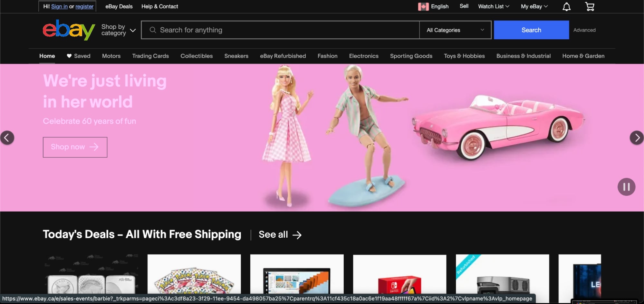Viewport: 644px width, 304px height.
Task: Expand the Watch List dropdown
Action: [494, 6]
